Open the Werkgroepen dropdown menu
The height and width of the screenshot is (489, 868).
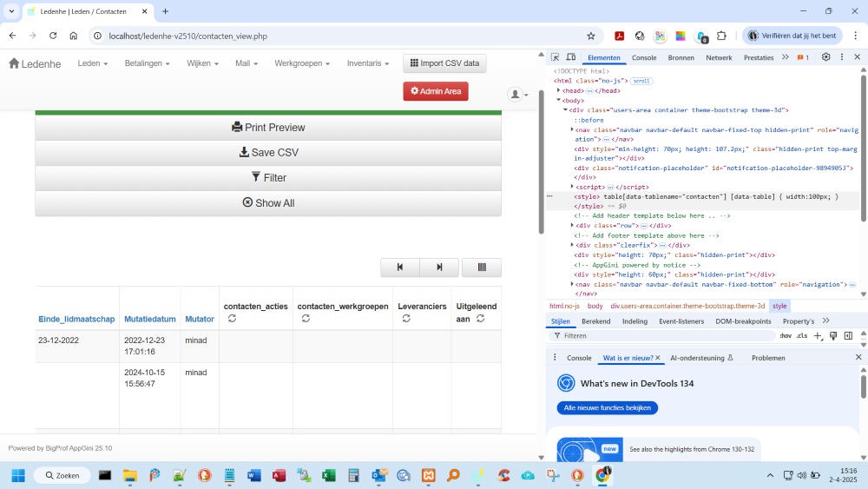click(302, 63)
